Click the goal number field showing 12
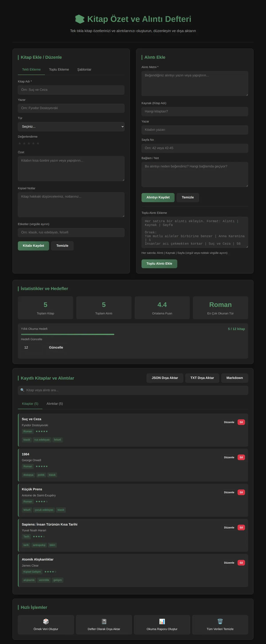 pos(32,348)
